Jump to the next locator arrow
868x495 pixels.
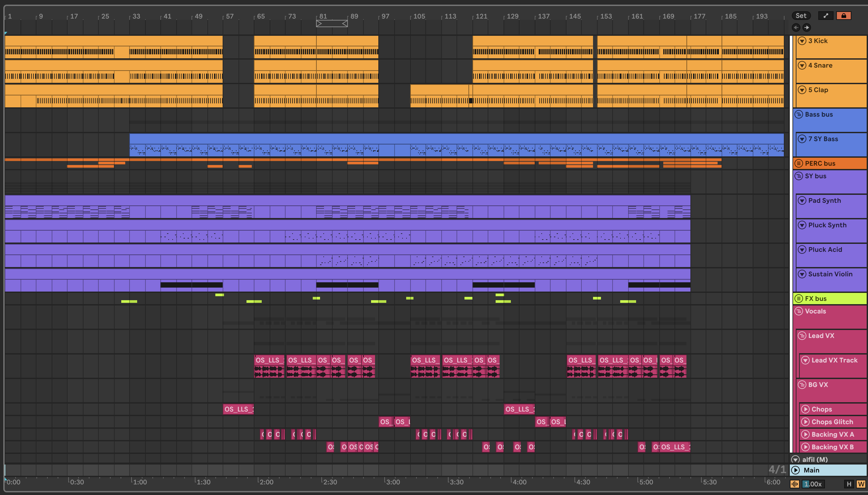(x=806, y=27)
